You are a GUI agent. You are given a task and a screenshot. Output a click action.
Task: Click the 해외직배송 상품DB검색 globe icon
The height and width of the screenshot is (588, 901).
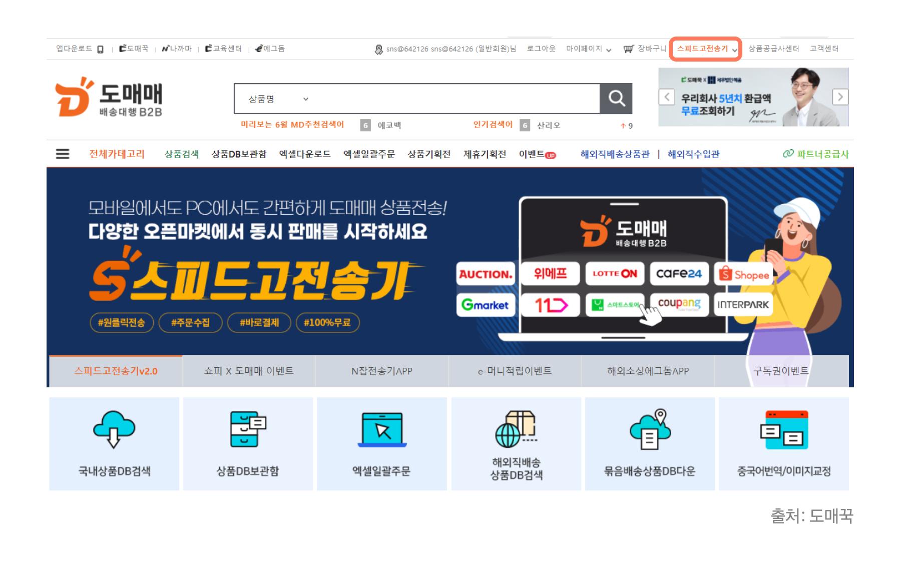point(516,429)
